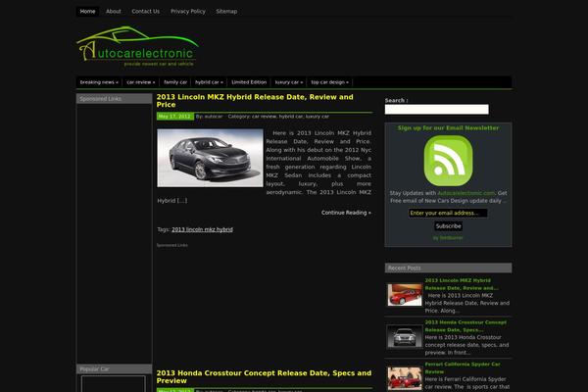This screenshot has width=588, height=392.
Task: Click the Autocarelectronic car logo
Action: click(x=137, y=50)
